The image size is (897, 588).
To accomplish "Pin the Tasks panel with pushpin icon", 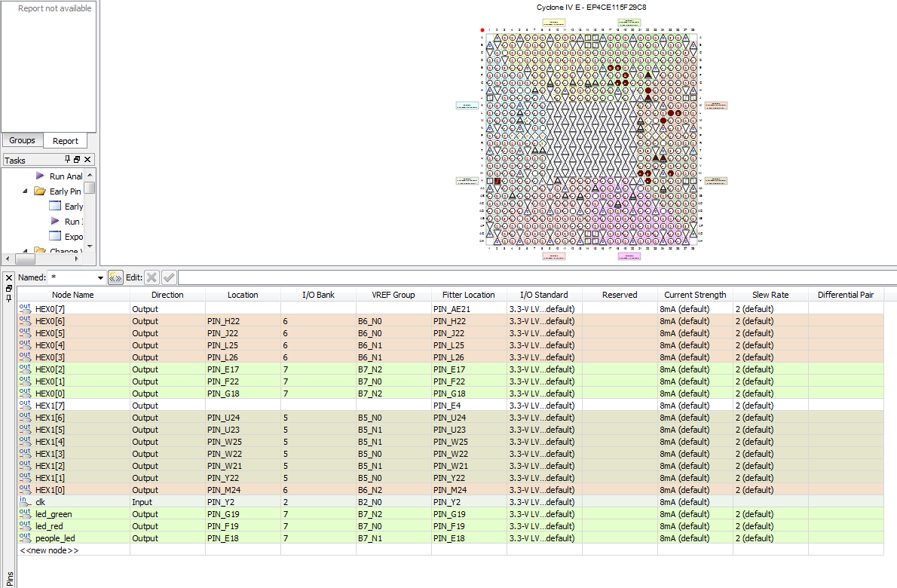I will coord(68,160).
